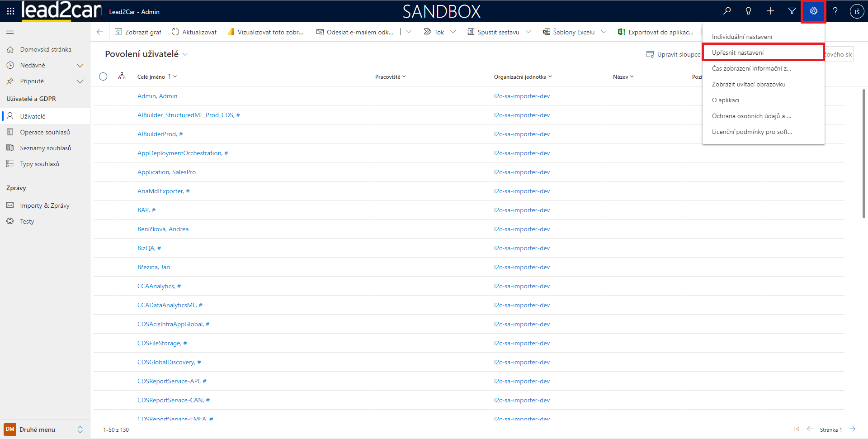Open the lightbulb assistant icon
This screenshot has width=868, height=439.
(x=749, y=11)
